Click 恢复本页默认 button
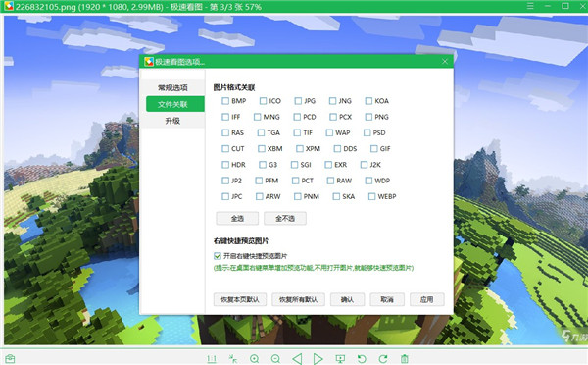This screenshot has height=365, width=588. 240,299
